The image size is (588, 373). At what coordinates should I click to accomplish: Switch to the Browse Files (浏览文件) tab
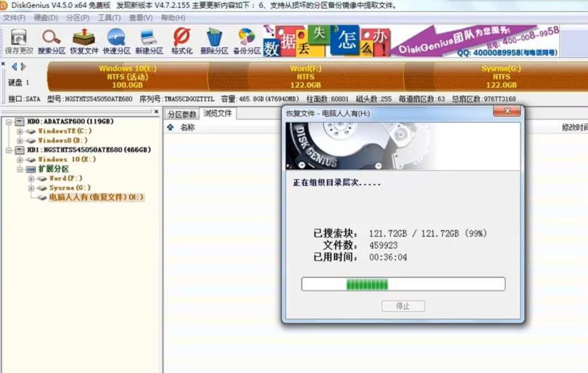coord(218,114)
